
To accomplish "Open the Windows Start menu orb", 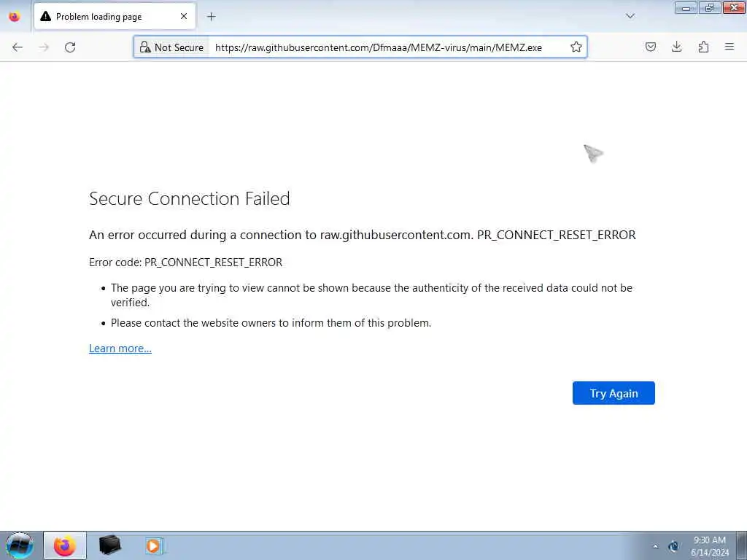I will click(x=20, y=545).
